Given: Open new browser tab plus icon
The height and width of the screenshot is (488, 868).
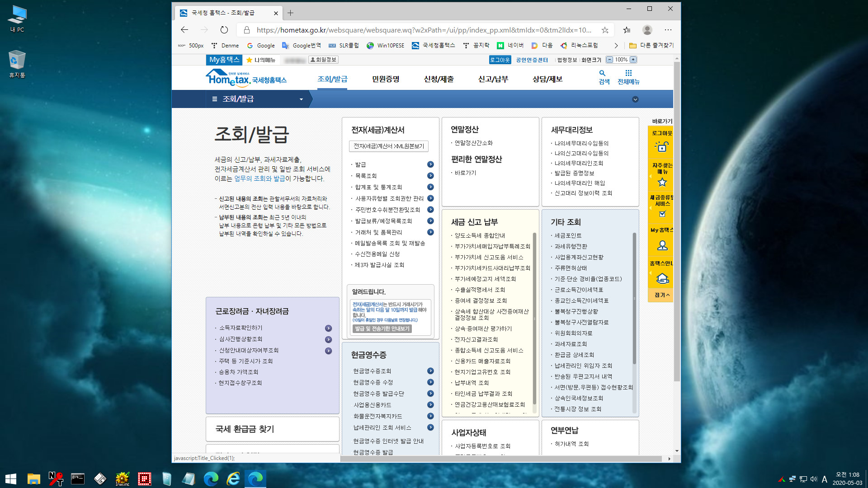Looking at the screenshot, I should coord(290,13).
